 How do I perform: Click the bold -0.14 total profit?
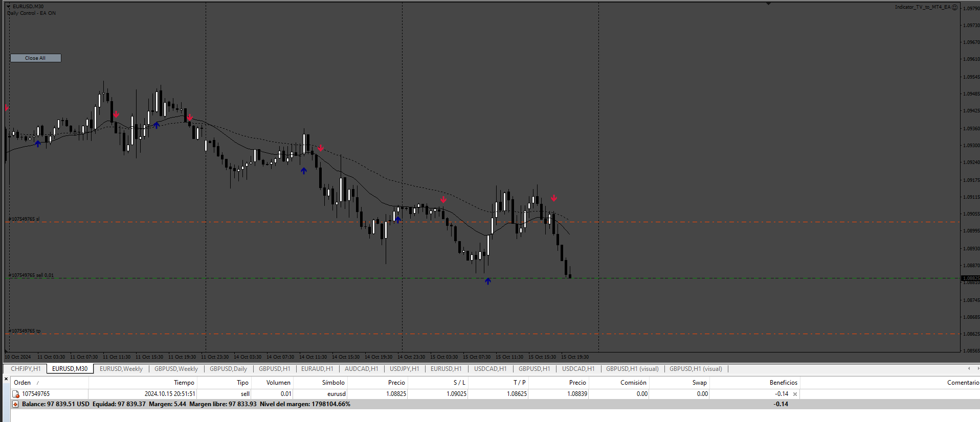point(781,404)
